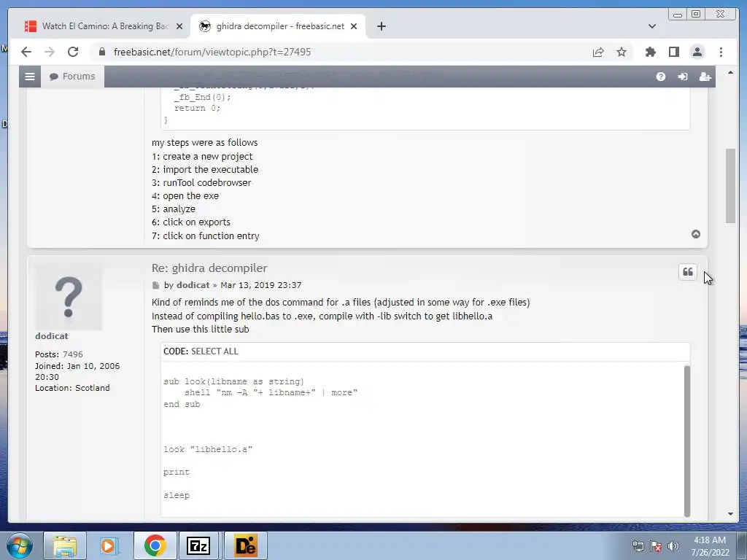
Task: Click the post date Mar 13, 2019 23:37
Action: click(x=260, y=285)
